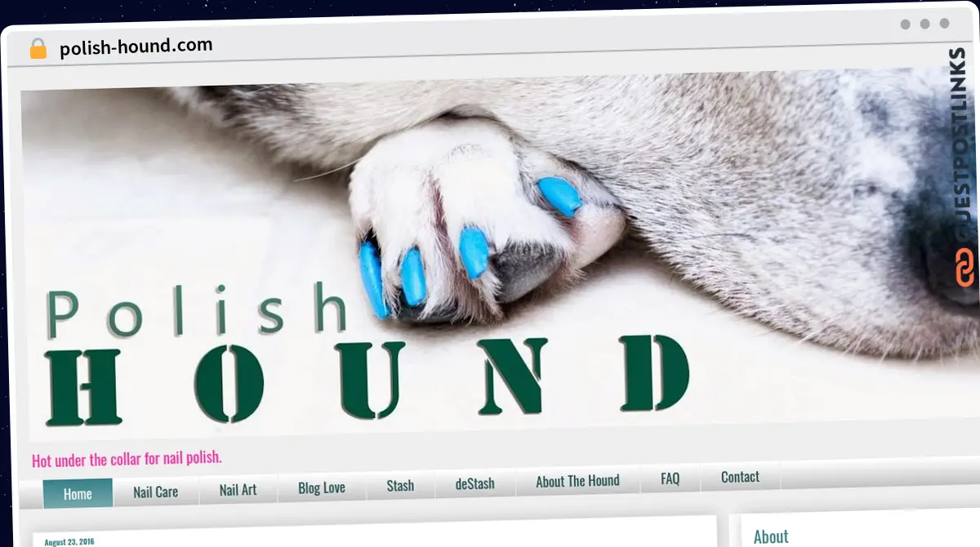Viewport: 980px width, 547px height.
Task: Open the Nail Art section
Action: [x=238, y=490]
